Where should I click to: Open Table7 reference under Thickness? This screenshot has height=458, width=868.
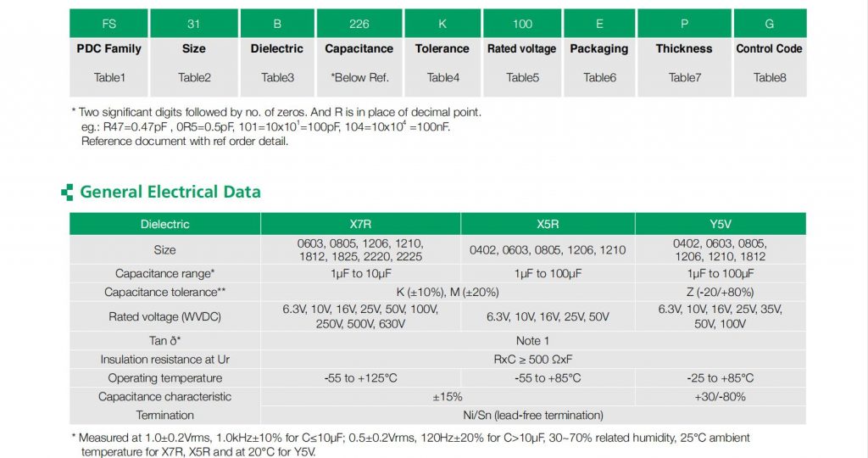[x=683, y=77]
